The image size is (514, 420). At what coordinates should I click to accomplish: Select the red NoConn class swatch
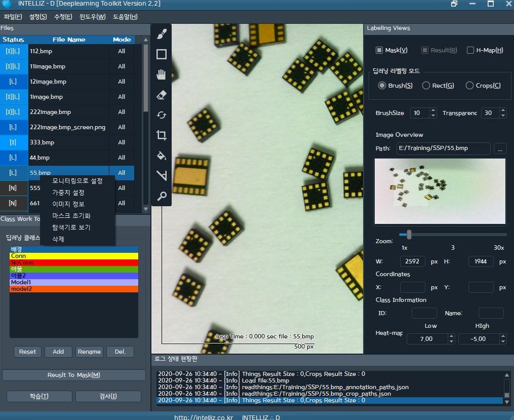74,262
